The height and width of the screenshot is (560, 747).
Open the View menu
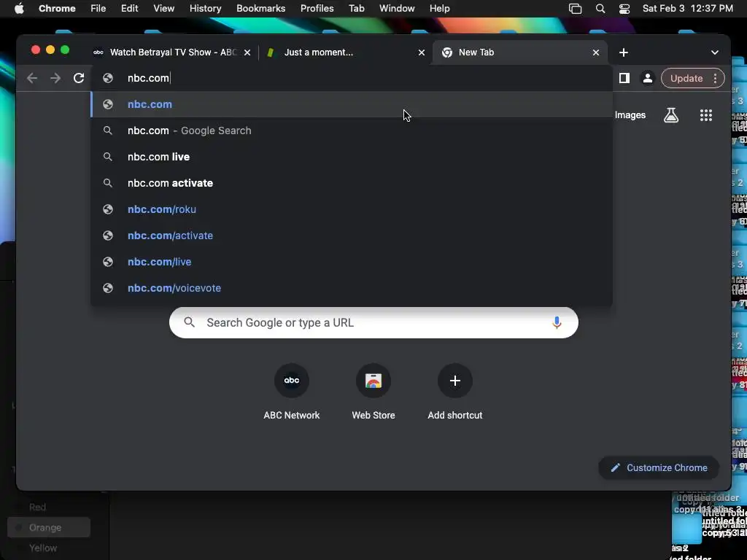pyautogui.click(x=163, y=9)
